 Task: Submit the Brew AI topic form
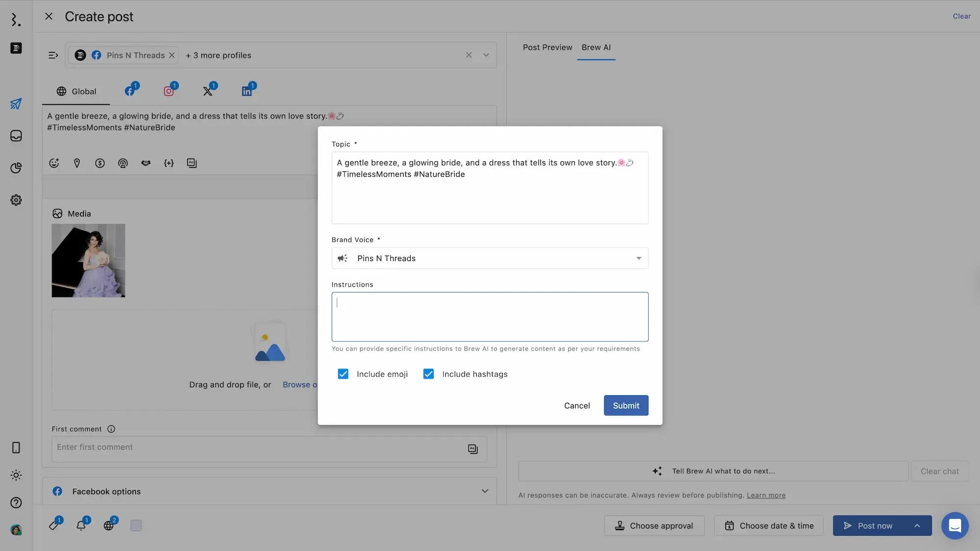tap(626, 405)
